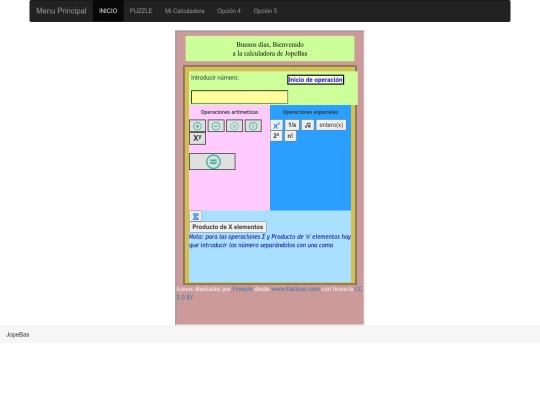Select the X to the Y power button
Screen dimensions: 540x405
[197, 138]
